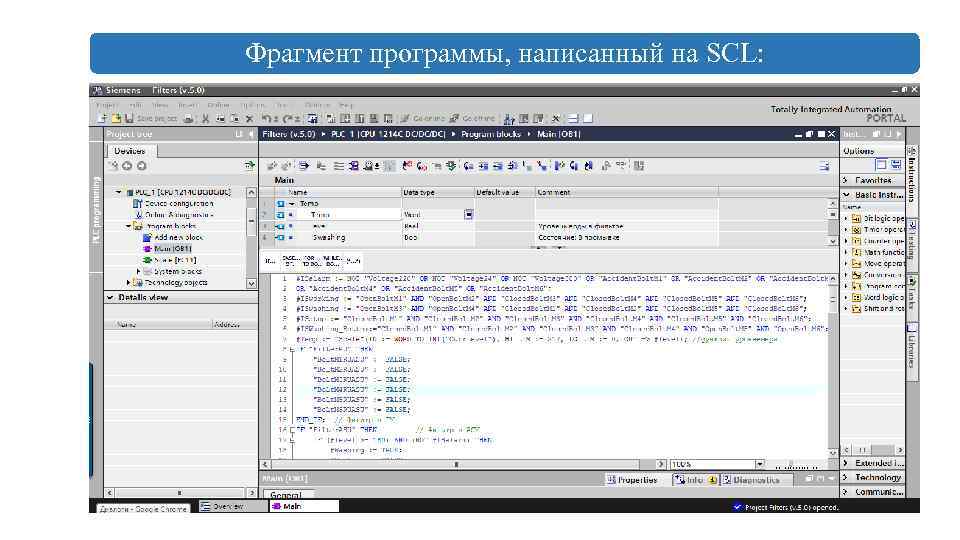The width and height of the screenshot is (960, 540).
Task: Expand the Math functions folder
Action: [846, 252]
